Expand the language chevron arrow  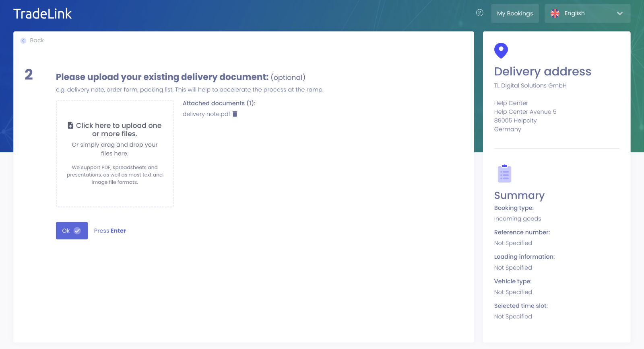click(619, 13)
